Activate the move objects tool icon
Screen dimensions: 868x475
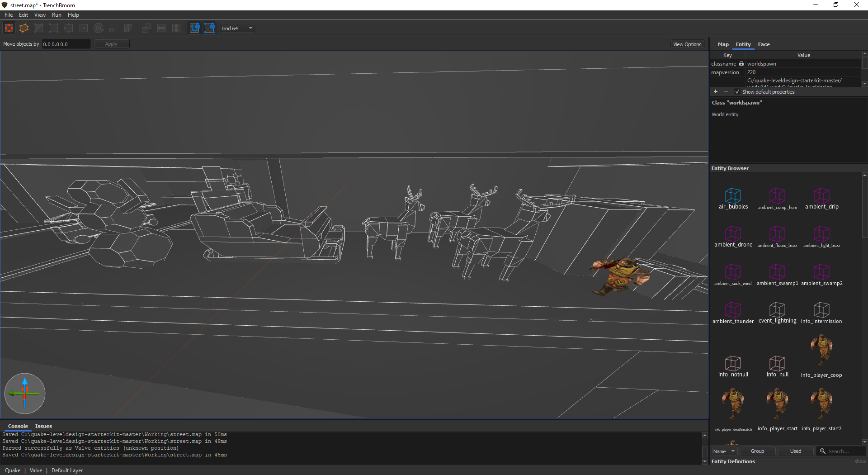click(9, 28)
